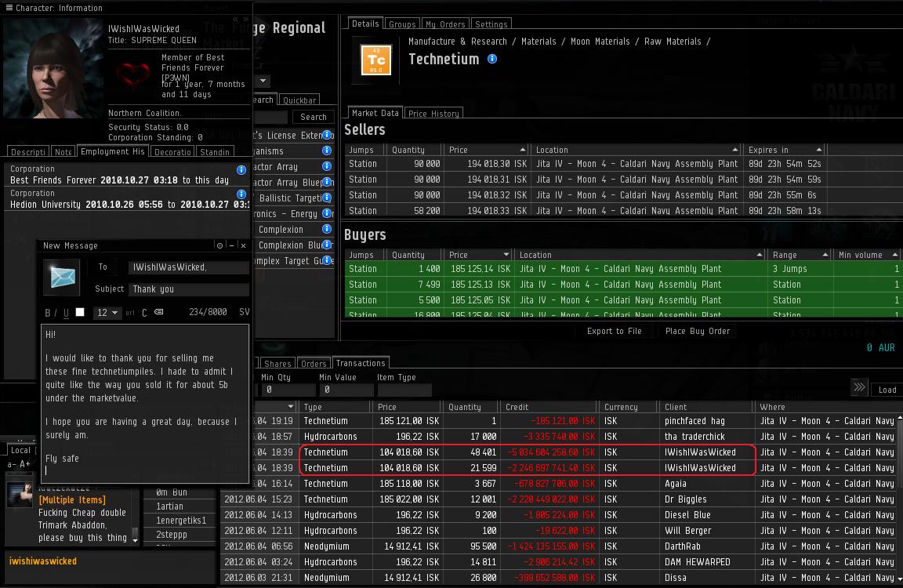Viewport: 903px width, 588px height.
Task: Click the IWishIWasWicked character portrait
Action: (53, 68)
